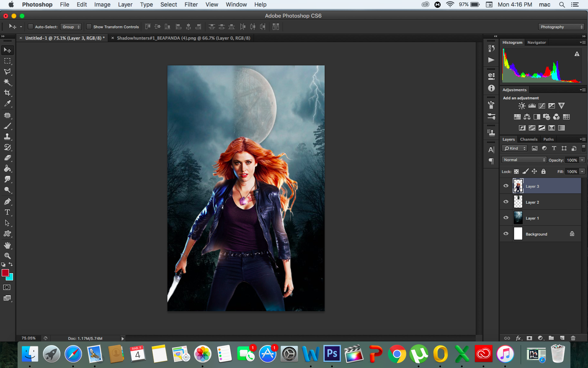Add a Color Balance adjustment
588x368 pixels.
tap(527, 117)
